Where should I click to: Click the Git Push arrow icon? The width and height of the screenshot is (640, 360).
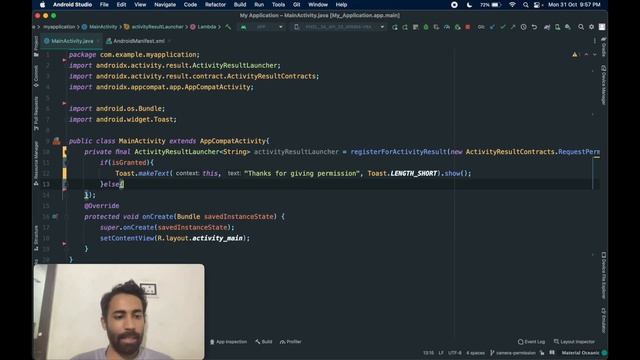(x=513, y=27)
